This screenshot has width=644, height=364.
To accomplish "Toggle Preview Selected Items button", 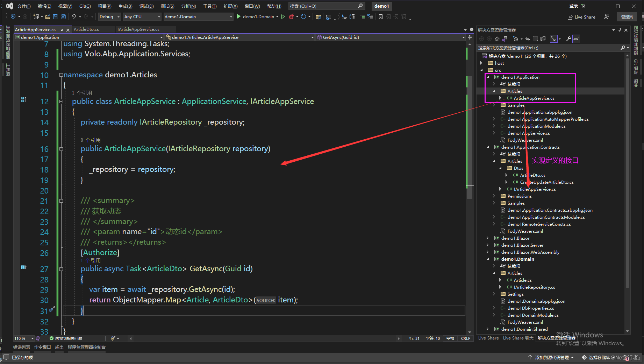I will click(576, 39).
